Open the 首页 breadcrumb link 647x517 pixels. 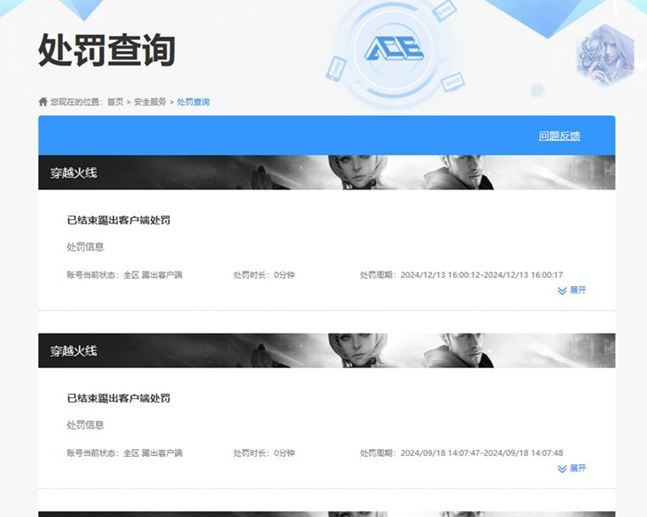coord(116,102)
